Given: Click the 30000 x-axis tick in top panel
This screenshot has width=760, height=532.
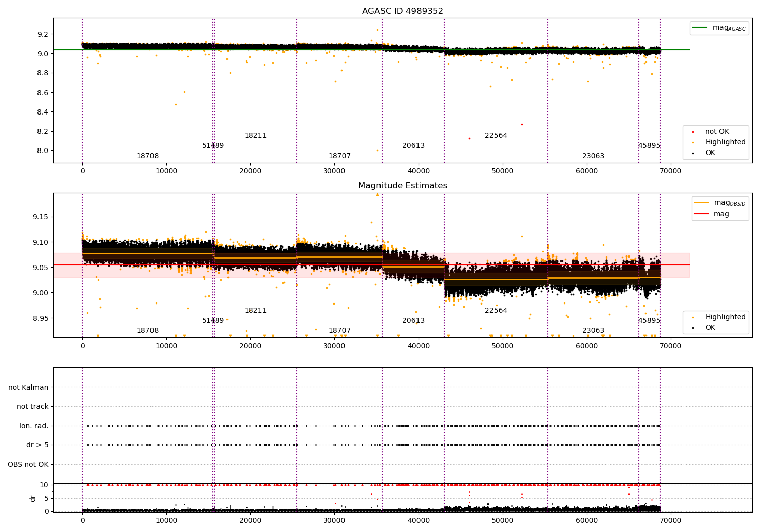Looking at the screenshot, I should pyautogui.click(x=334, y=171).
